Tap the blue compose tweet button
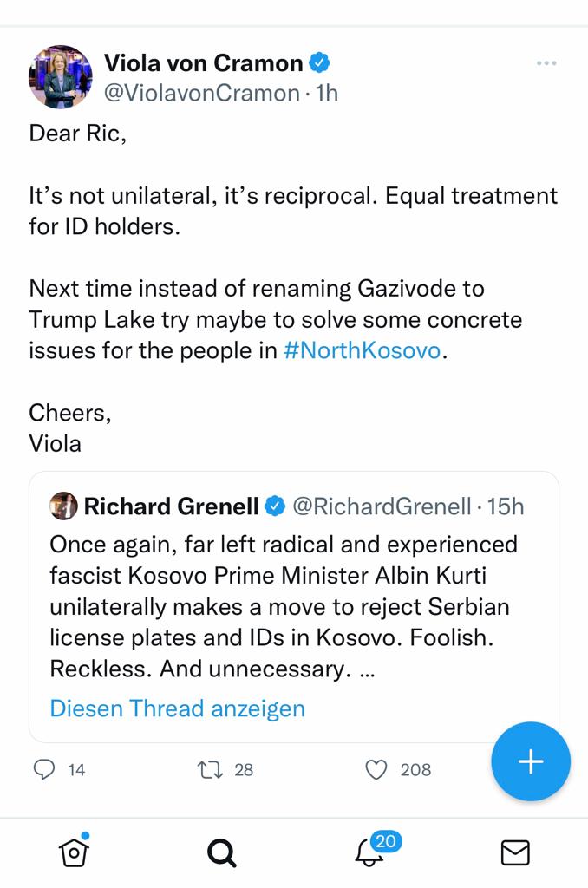The height and width of the screenshot is (888, 588). tap(530, 761)
